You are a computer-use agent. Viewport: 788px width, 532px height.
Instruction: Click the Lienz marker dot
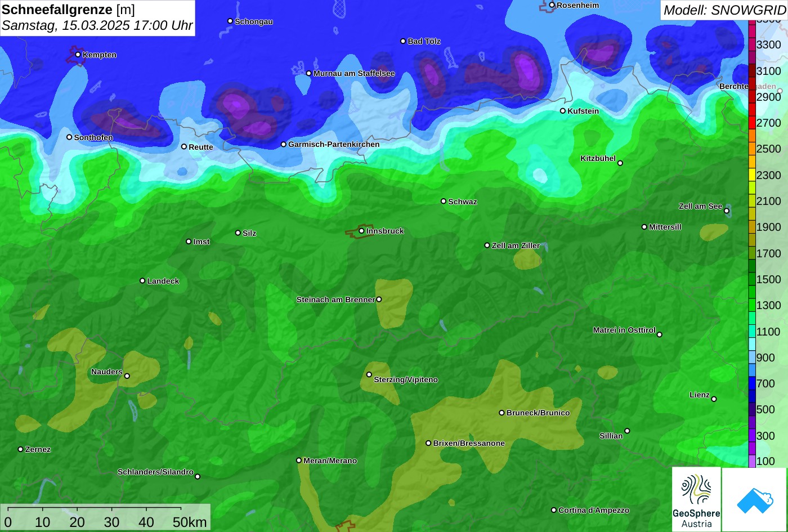click(714, 399)
